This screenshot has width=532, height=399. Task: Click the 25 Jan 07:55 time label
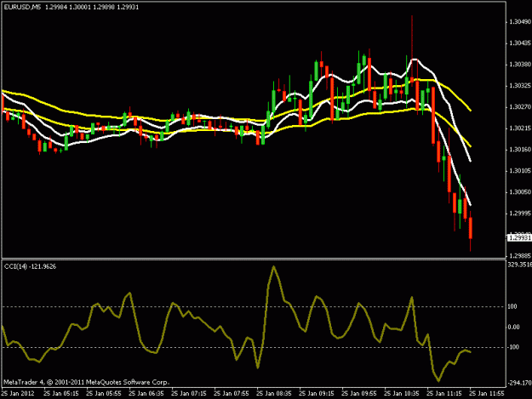[232, 394]
